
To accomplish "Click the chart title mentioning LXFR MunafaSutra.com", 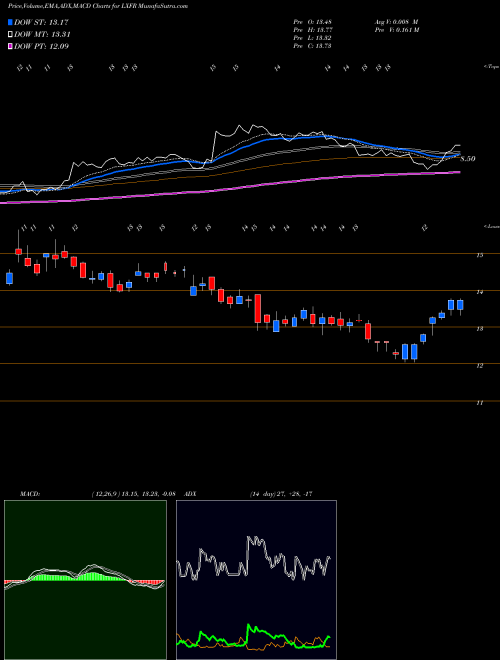I will pos(98,6).
